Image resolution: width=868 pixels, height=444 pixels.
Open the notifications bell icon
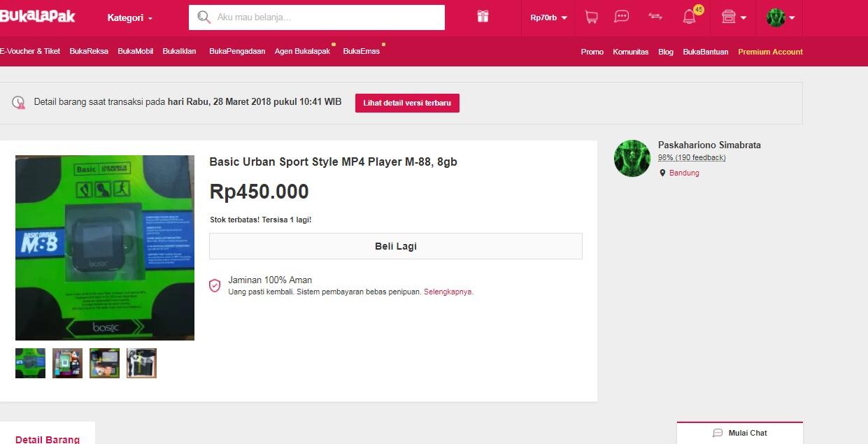[690, 17]
